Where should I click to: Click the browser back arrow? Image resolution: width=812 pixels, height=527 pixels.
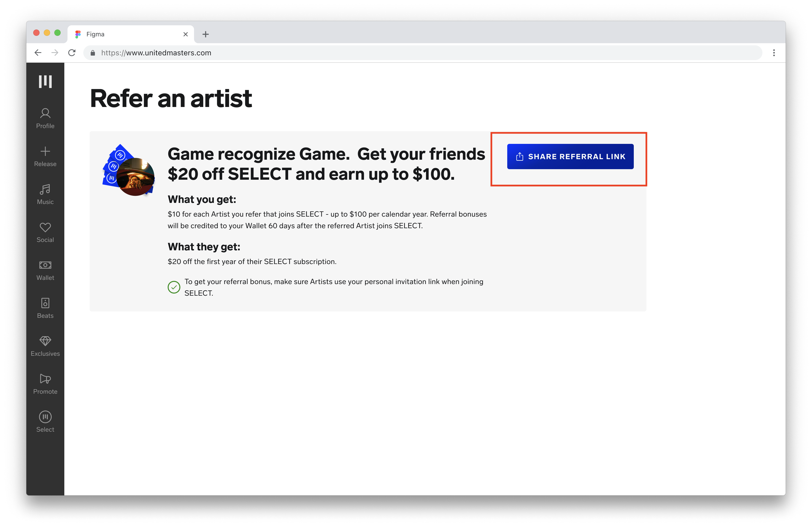pyautogui.click(x=38, y=53)
